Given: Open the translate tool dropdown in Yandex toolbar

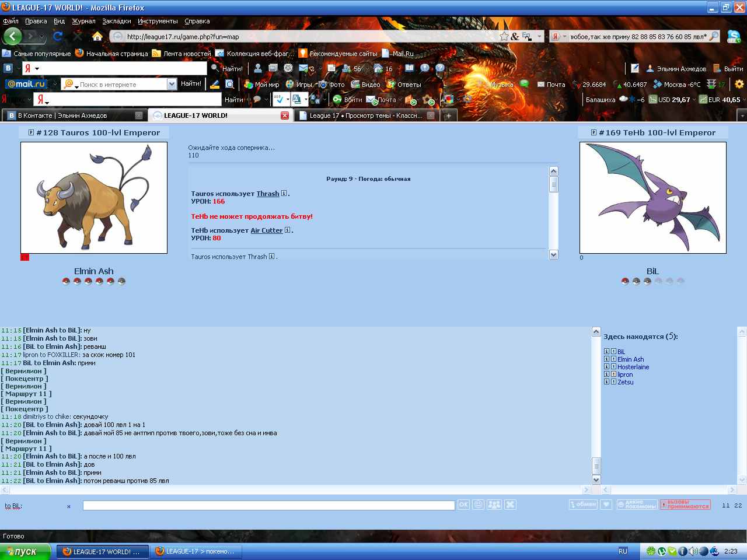Looking at the screenshot, I should 305,100.
